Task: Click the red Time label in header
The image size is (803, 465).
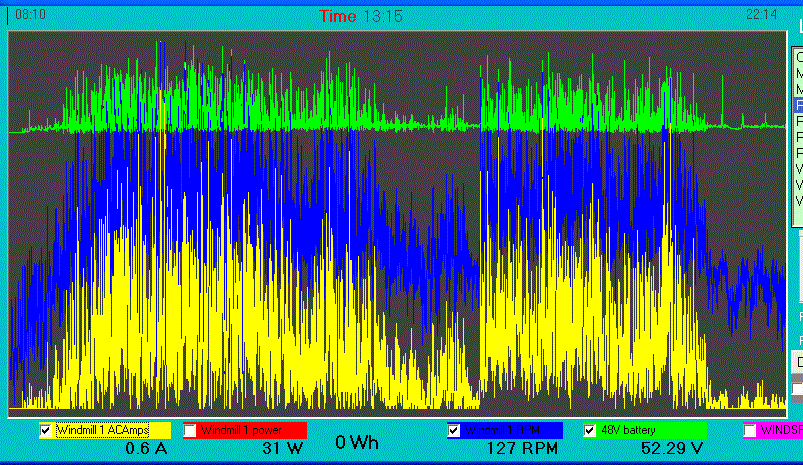Action: point(338,16)
